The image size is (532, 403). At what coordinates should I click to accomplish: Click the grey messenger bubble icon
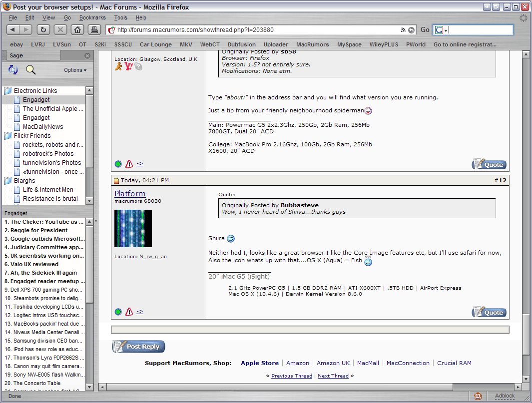(138, 66)
